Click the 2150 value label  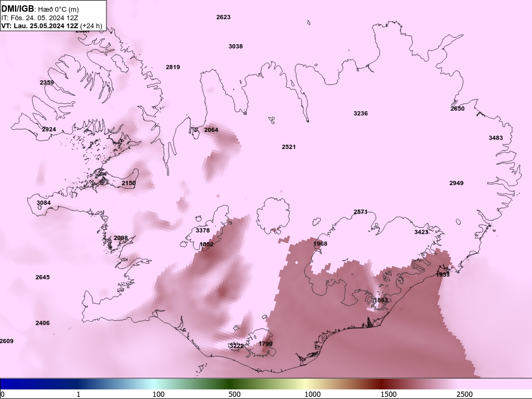tap(129, 183)
